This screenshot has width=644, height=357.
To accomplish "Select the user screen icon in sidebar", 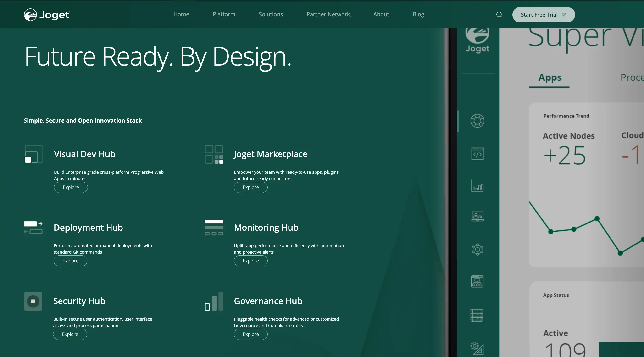I will [477, 217].
